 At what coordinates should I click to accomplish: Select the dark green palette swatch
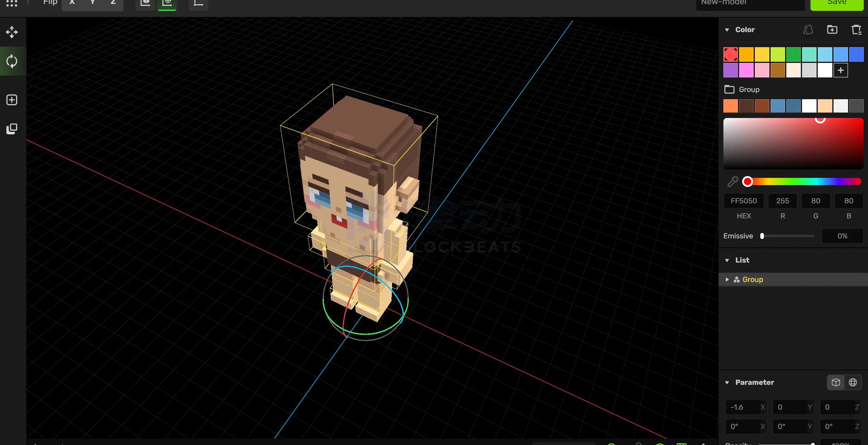(794, 54)
